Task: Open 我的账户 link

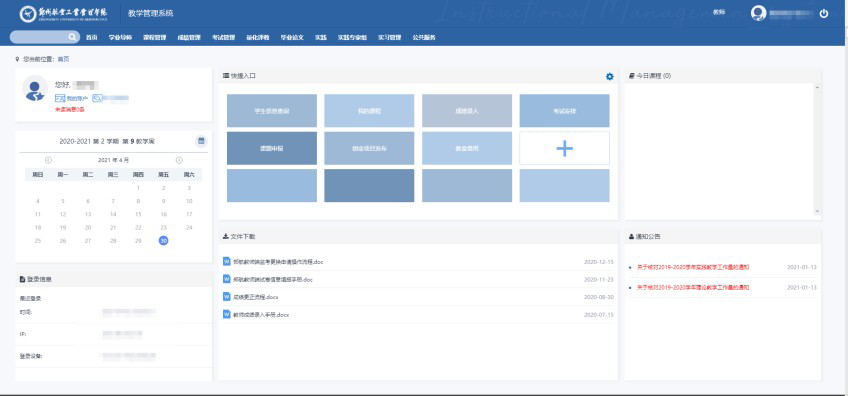Action: click(77, 98)
